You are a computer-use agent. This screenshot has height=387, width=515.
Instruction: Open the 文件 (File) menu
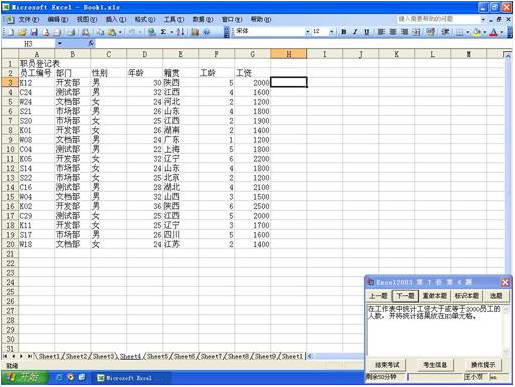pos(28,19)
